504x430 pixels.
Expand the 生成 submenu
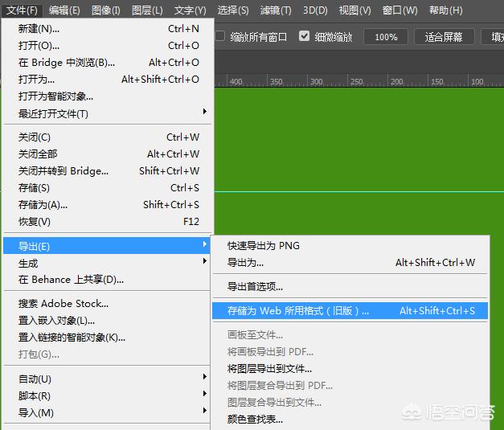click(x=107, y=263)
